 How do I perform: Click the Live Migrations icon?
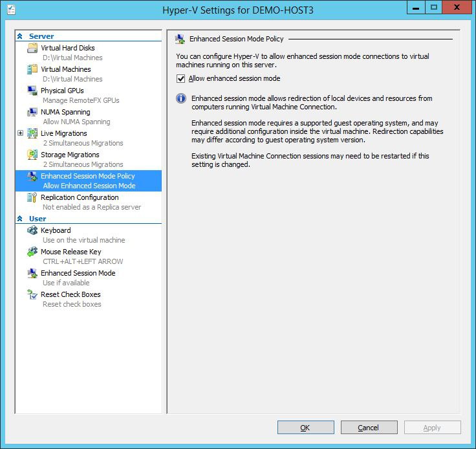point(32,133)
